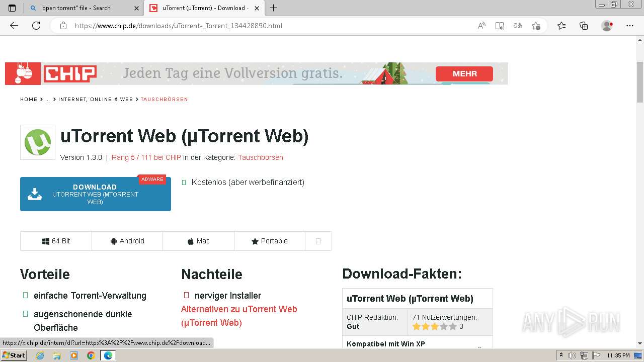The width and height of the screenshot is (644, 362).
Task: Click the Microsoft Edge taskbar icon
Action: pyautogui.click(x=108, y=355)
